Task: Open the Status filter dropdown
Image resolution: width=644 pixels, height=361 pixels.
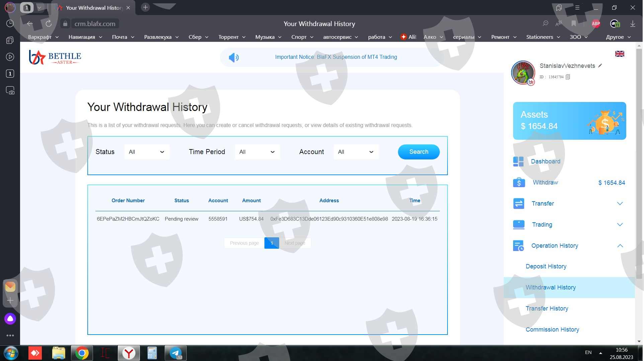Action: click(147, 152)
